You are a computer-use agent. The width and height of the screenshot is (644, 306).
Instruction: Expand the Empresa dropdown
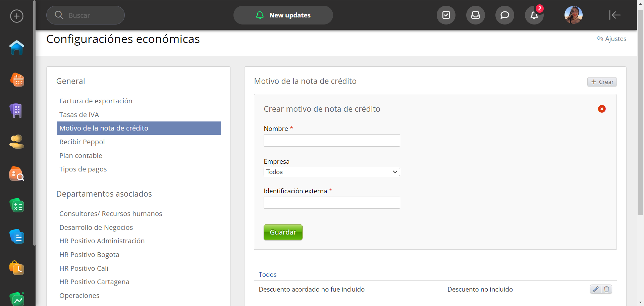click(331, 172)
